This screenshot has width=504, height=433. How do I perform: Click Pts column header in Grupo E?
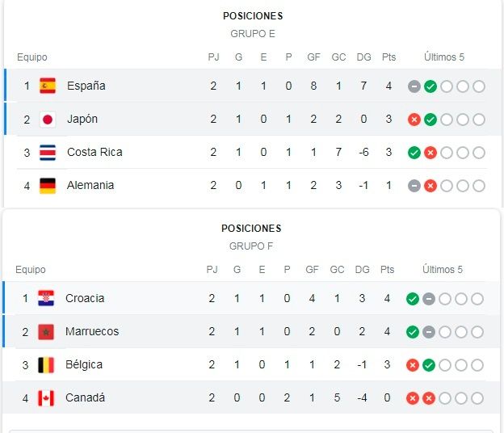[x=388, y=57]
